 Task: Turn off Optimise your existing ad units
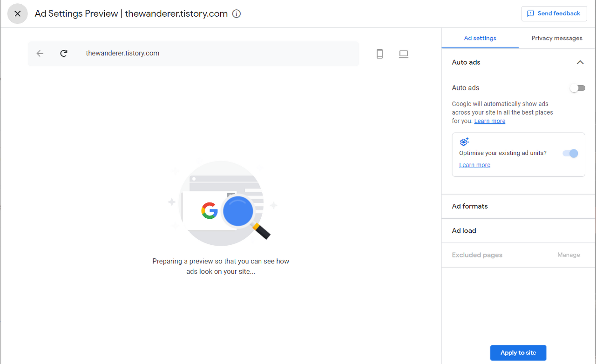tap(570, 153)
